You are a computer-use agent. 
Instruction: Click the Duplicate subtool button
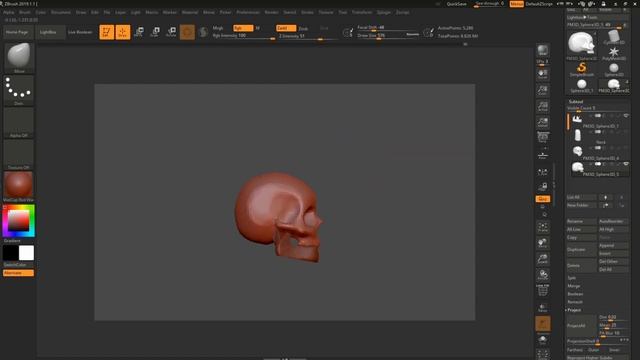(581, 249)
